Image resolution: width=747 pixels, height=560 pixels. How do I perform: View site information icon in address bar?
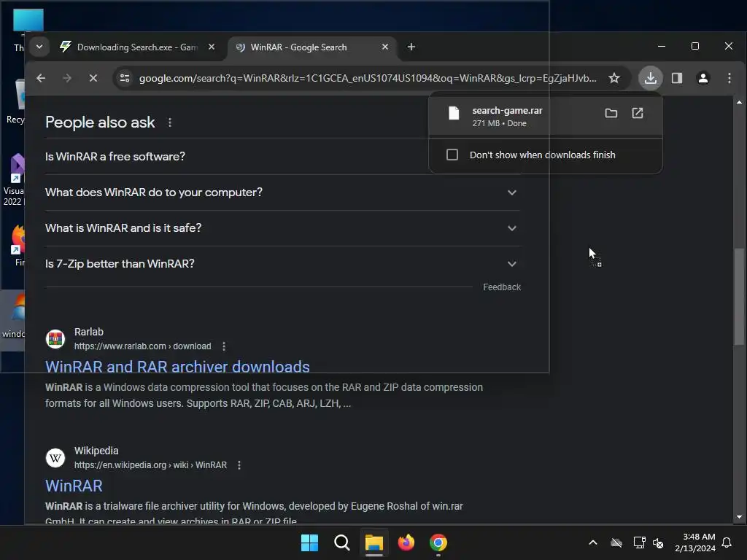pos(124,78)
